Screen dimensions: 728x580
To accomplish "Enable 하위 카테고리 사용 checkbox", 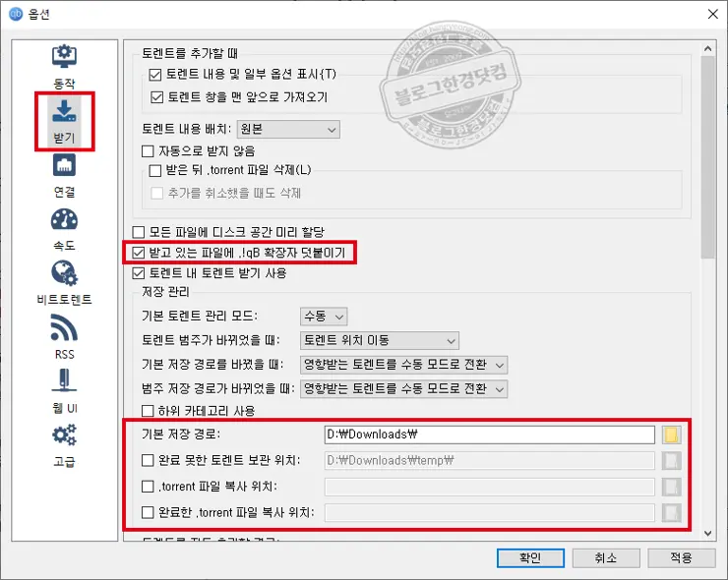I will click(x=148, y=411).
